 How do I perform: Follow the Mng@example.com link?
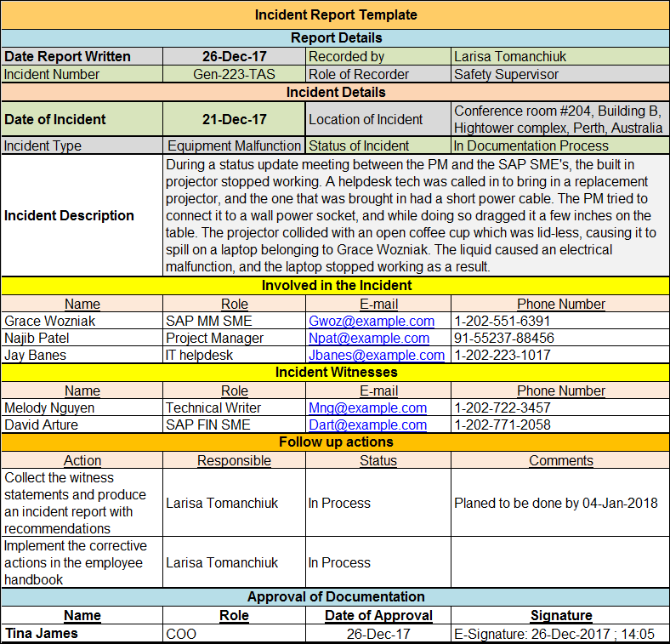pyautogui.click(x=367, y=408)
